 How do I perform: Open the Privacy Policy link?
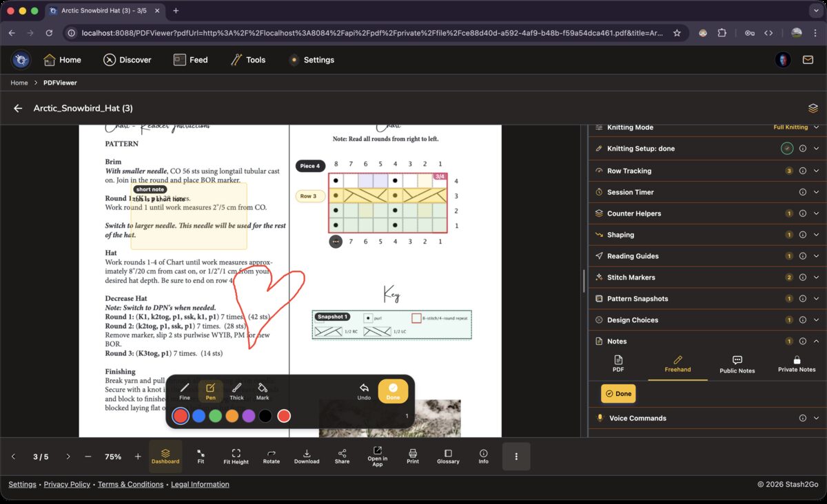click(x=67, y=485)
